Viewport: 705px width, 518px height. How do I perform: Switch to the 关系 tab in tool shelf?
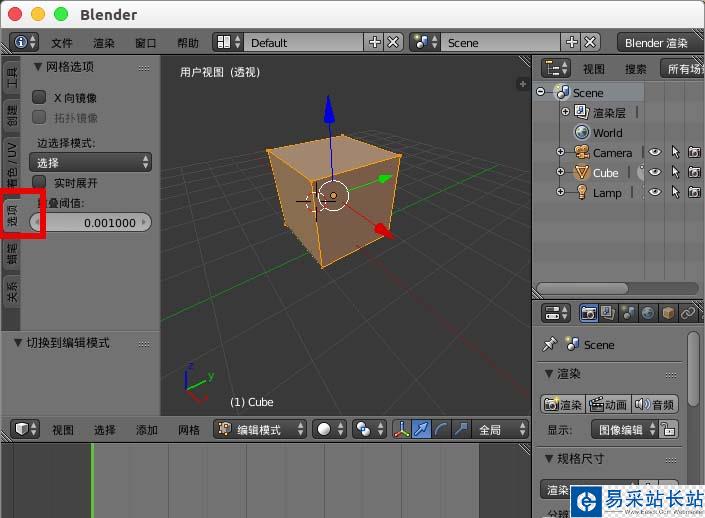tap(12, 291)
